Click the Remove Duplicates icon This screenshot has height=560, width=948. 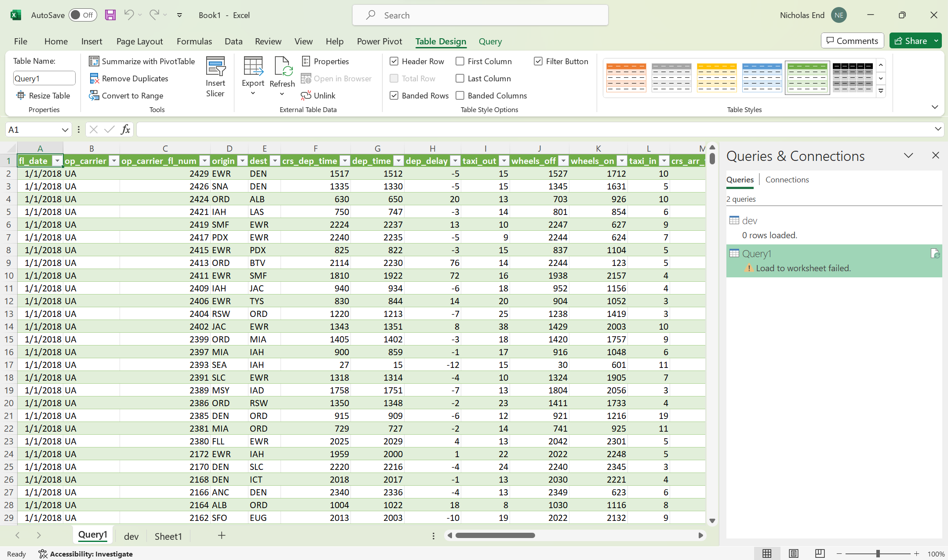(94, 78)
